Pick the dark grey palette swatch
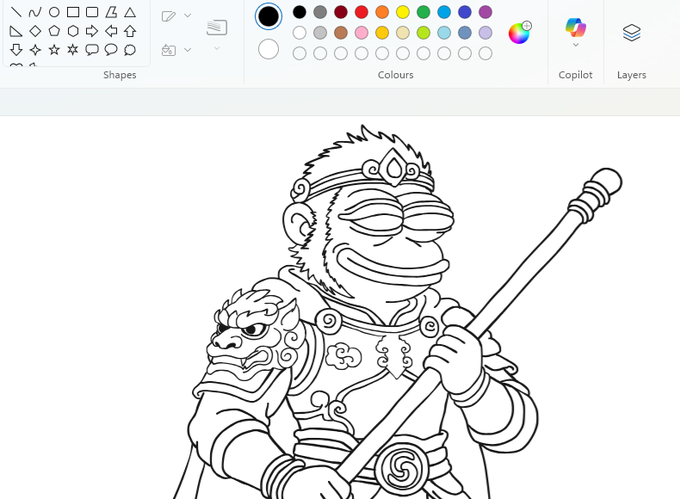The width and height of the screenshot is (680, 499). tap(320, 12)
